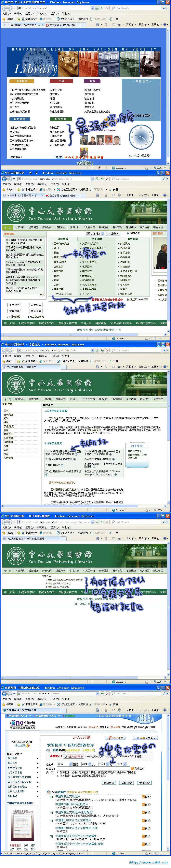171x868 pixels.
Task: Open 安全(S) dropdown in Nanfang College window
Action: click(x=144, y=25)
